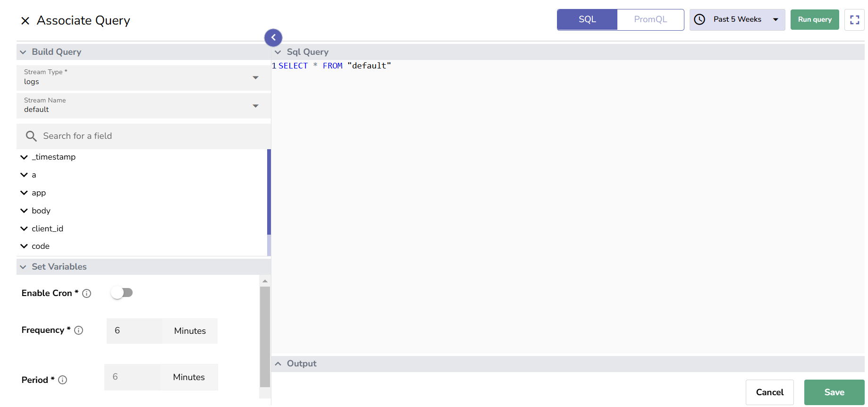The image size is (868, 407).
Task: Show Enable Cron info tooltip icon
Action: [86, 293]
